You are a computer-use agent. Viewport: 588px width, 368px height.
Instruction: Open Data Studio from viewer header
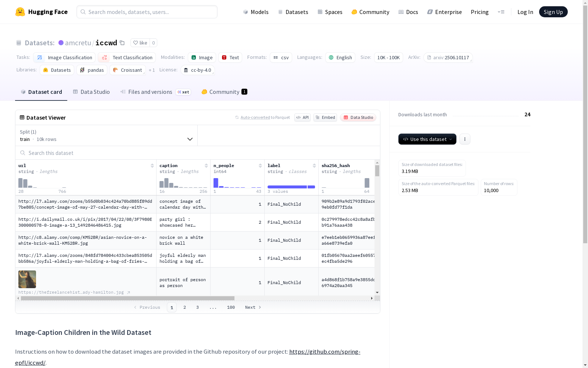(x=358, y=117)
